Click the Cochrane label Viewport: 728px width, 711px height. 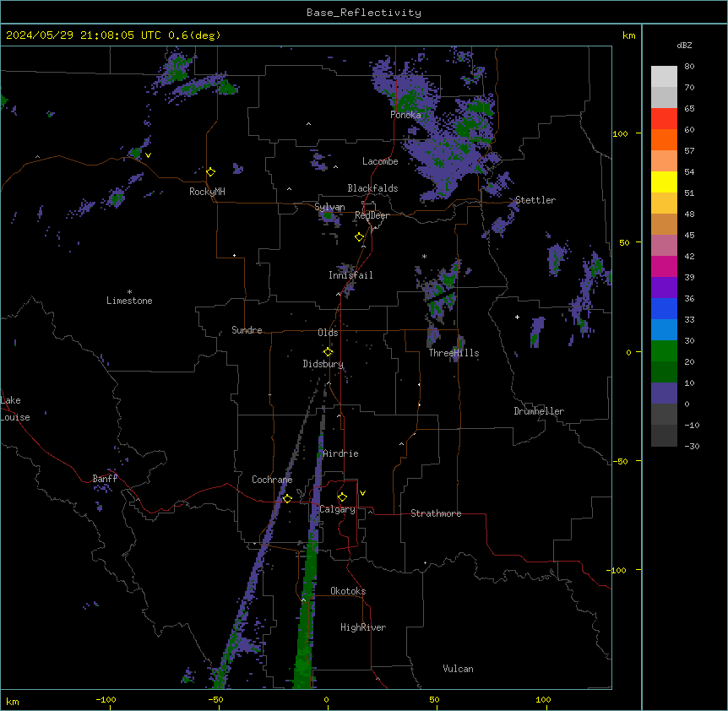coord(272,480)
